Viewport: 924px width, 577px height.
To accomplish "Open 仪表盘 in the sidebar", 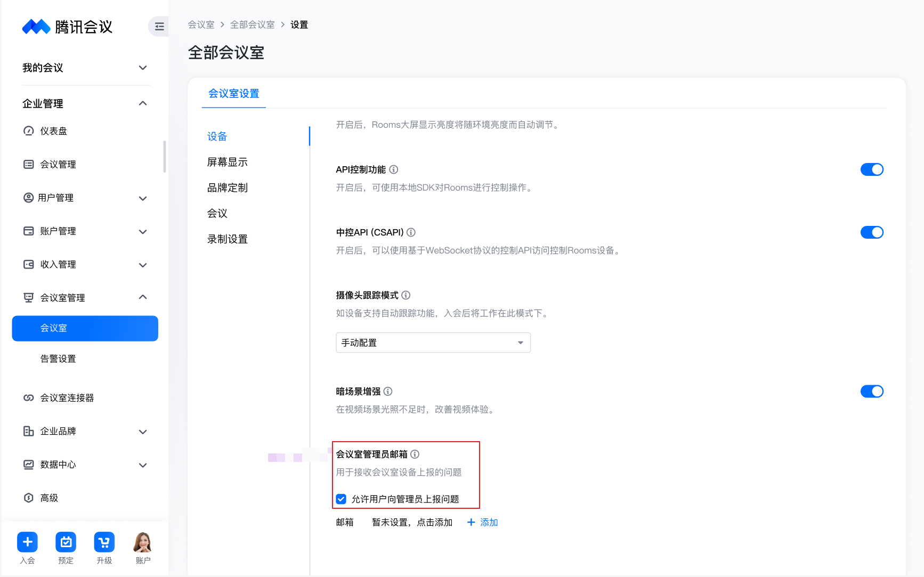I will [54, 131].
